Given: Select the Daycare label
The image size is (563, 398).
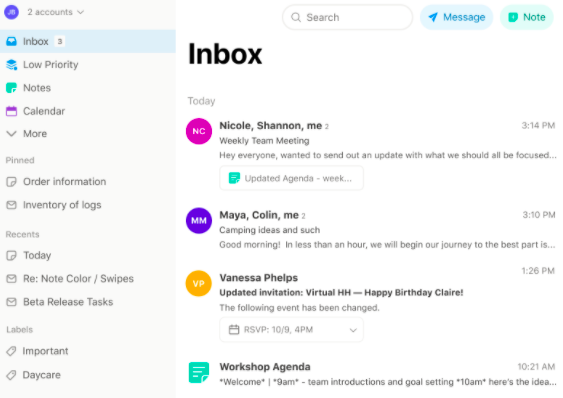Looking at the screenshot, I should point(41,375).
